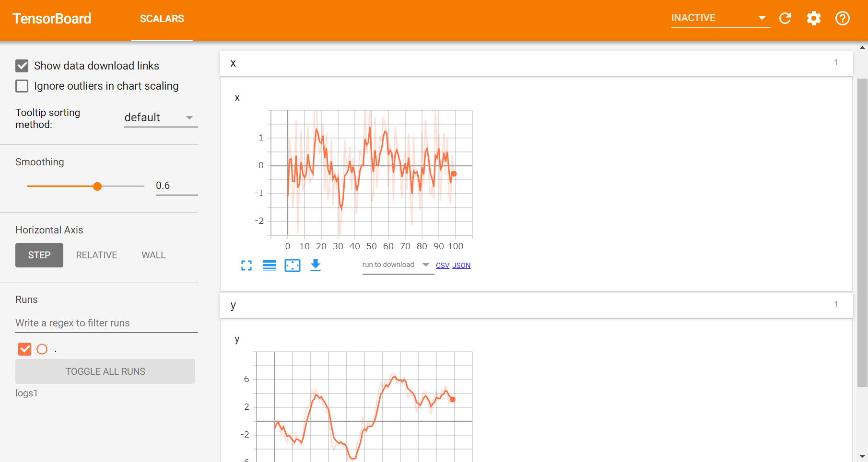Enable Ignore outliers in chart scaling

[22, 86]
